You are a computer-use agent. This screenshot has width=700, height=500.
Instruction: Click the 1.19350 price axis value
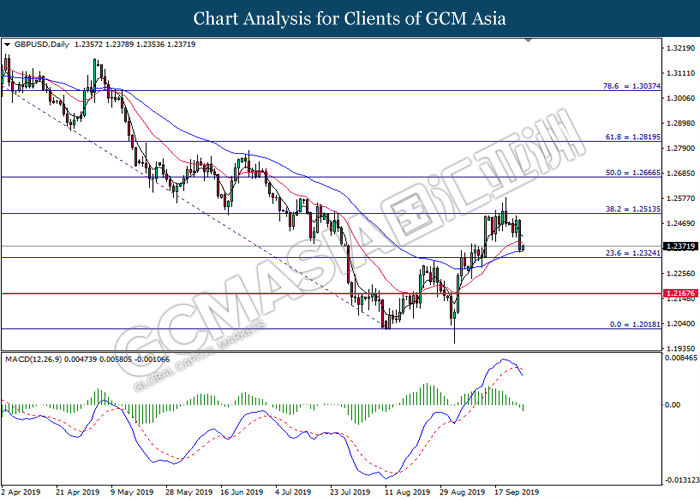pos(680,348)
